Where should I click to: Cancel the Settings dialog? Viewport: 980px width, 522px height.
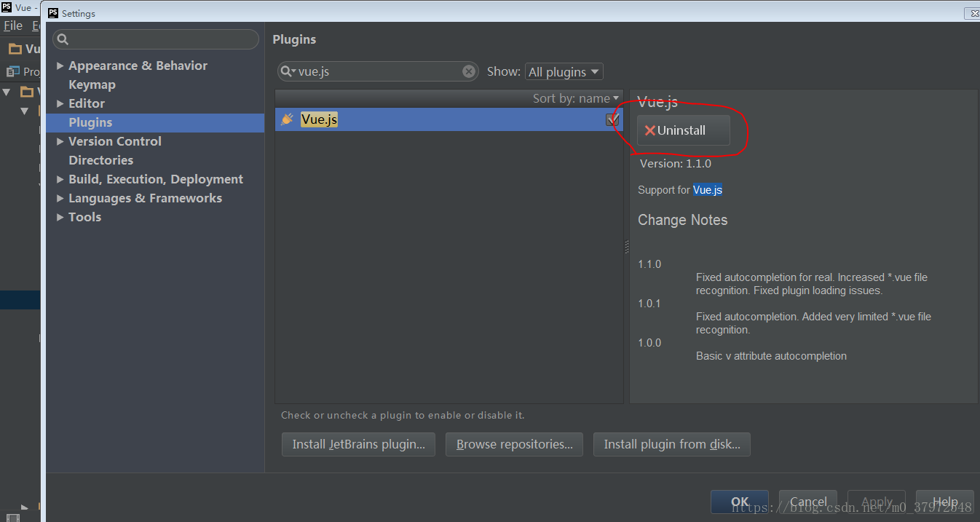(x=808, y=502)
